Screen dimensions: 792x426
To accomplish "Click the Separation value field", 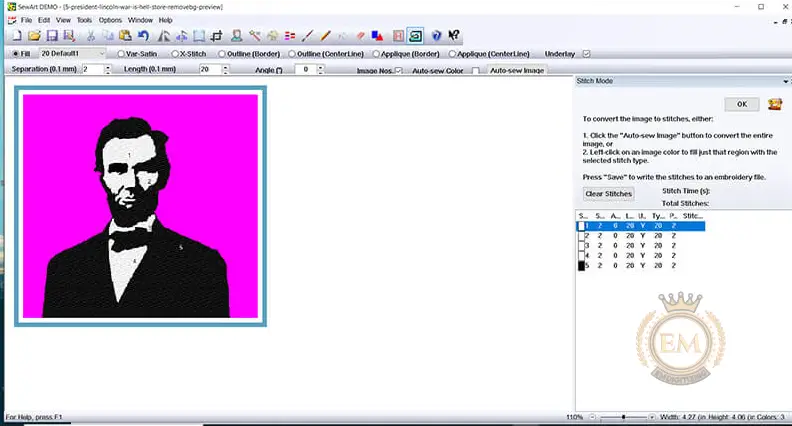I will point(92,69).
